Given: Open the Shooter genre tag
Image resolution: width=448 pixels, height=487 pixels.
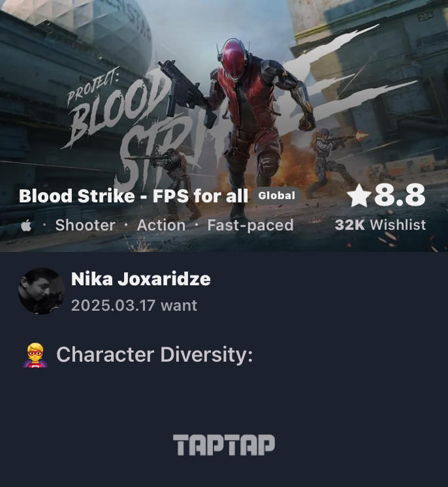Looking at the screenshot, I should (x=85, y=225).
